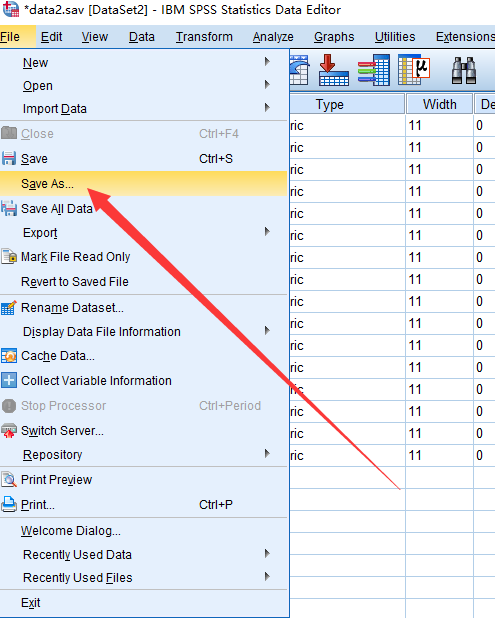Click the Rename Dataset icon
Viewport: 495px width, 618px height.
[9, 307]
